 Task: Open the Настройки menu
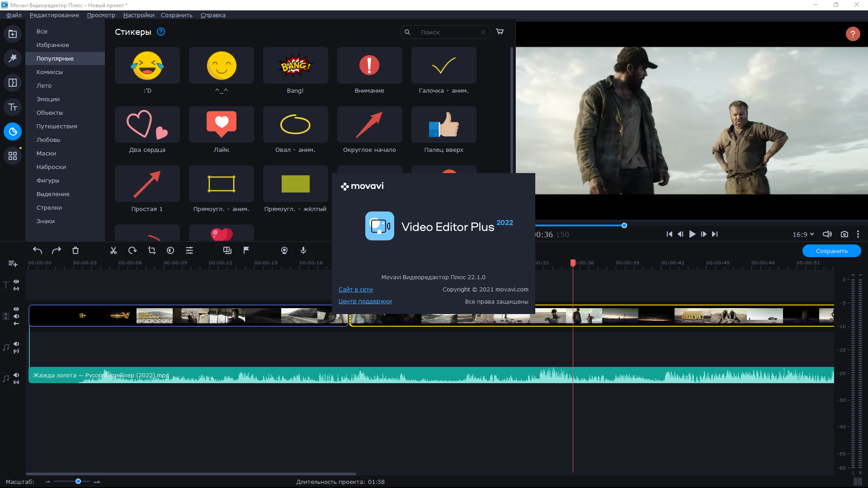point(138,15)
